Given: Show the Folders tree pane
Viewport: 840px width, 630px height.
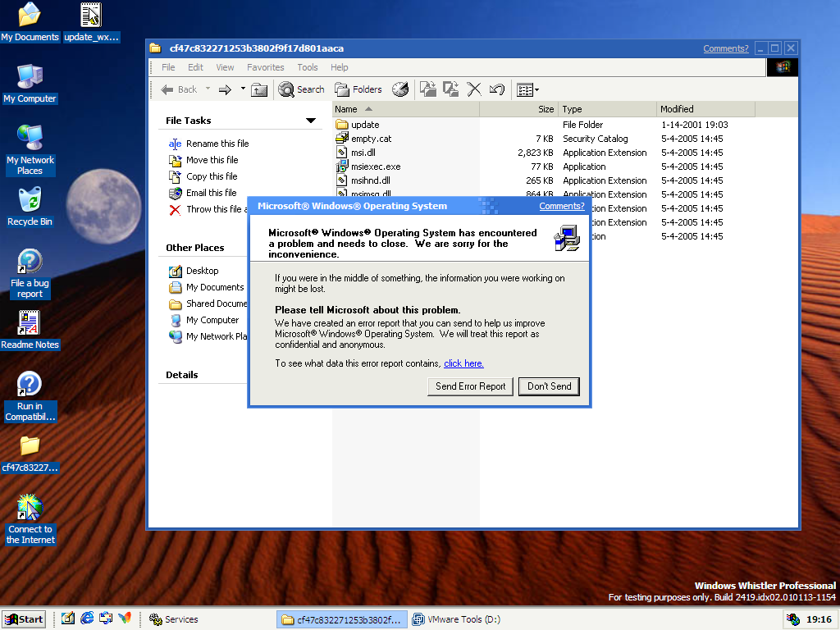Looking at the screenshot, I should tap(358, 89).
